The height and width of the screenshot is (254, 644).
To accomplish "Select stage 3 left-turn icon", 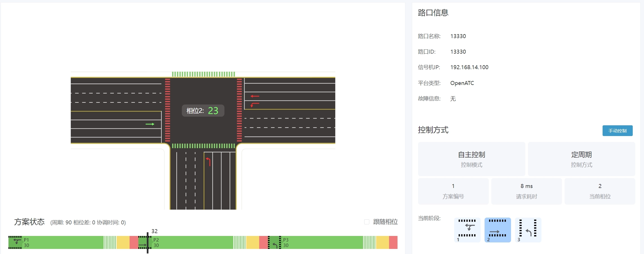I will tap(528, 230).
